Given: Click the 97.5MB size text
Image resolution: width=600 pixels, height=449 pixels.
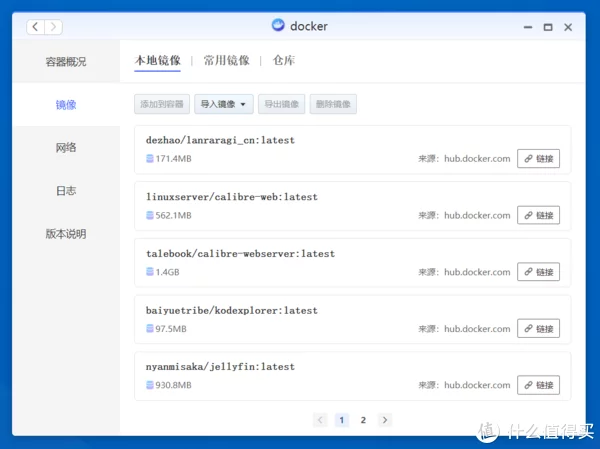Looking at the screenshot, I should [171, 328].
